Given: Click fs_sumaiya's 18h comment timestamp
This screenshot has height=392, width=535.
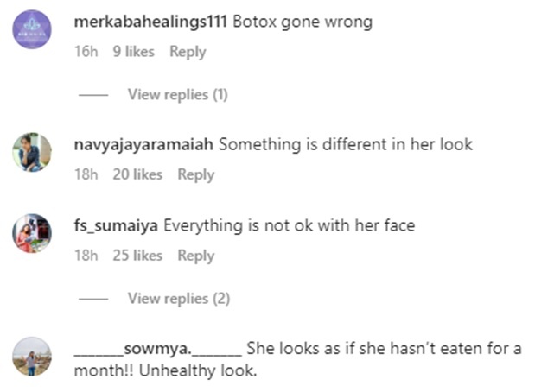Looking at the screenshot, I should click(86, 256).
